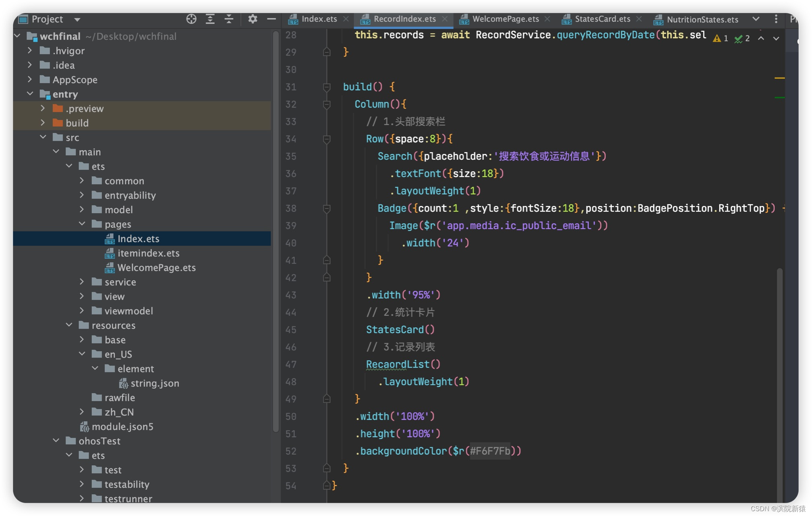Viewport: 812px width, 516px height.
Task: Fold the build() method at line 31
Action: (x=327, y=87)
